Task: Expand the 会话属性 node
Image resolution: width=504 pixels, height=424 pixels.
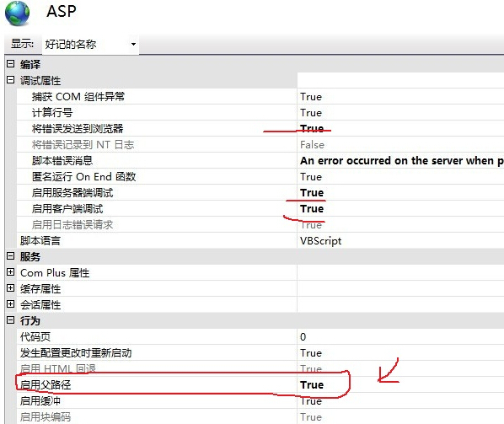Action: (11, 303)
